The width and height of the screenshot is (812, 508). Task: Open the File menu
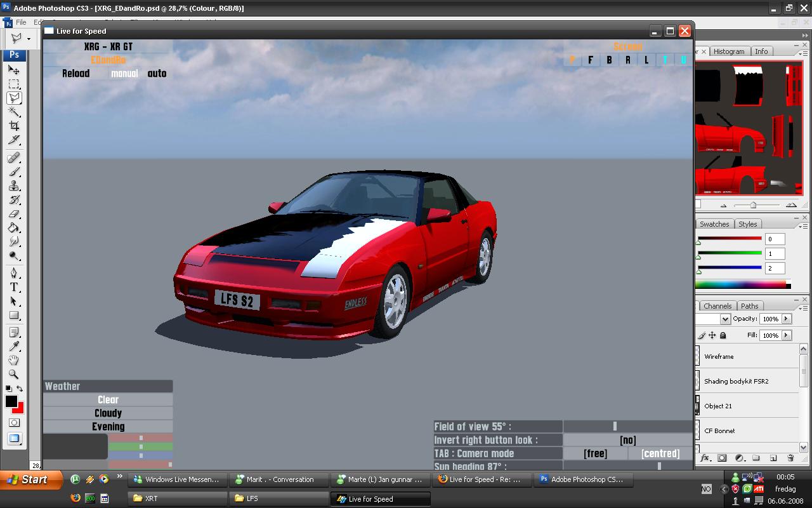coord(21,22)
